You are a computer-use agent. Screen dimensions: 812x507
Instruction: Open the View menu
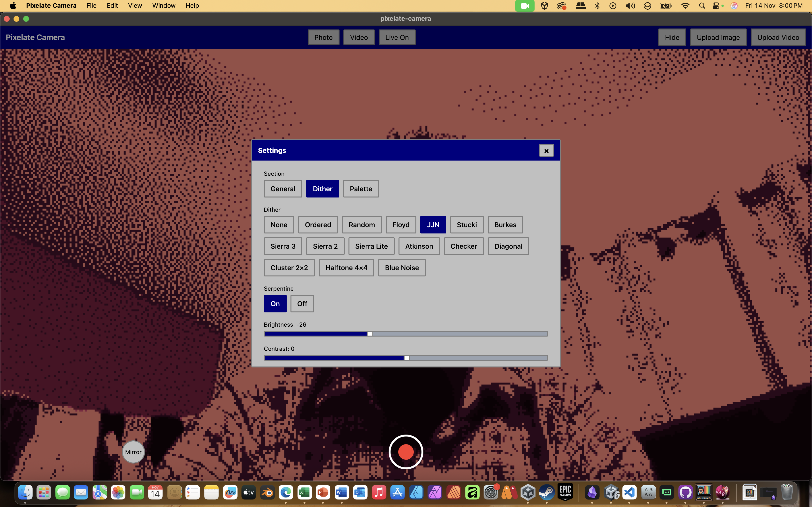(135, 6)
